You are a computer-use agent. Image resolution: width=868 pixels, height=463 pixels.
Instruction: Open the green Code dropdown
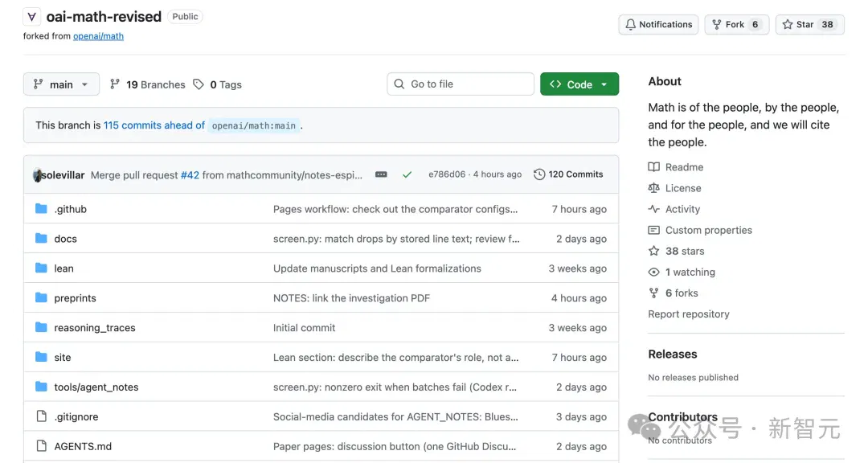[579, 84]
